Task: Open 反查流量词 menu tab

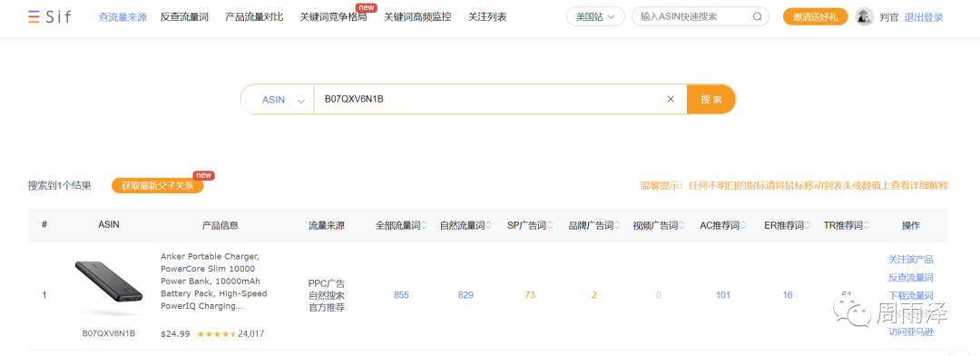Action: tap(184, 17)
